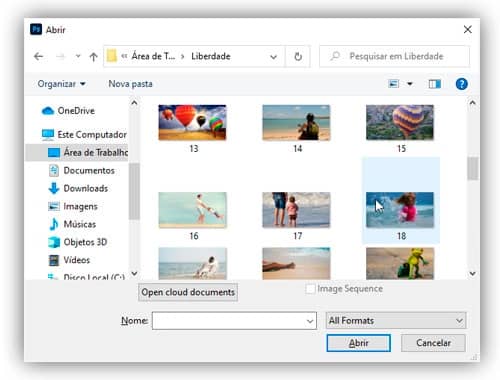Viewport: 500px width, 380px height.
Task: Open the blue help icon
Action: (461, 84)
